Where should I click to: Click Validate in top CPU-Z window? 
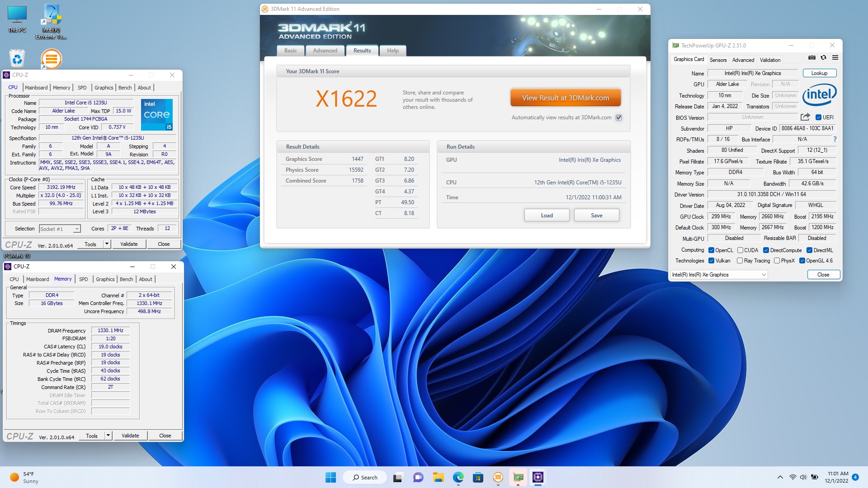click(x=129, y=244)
